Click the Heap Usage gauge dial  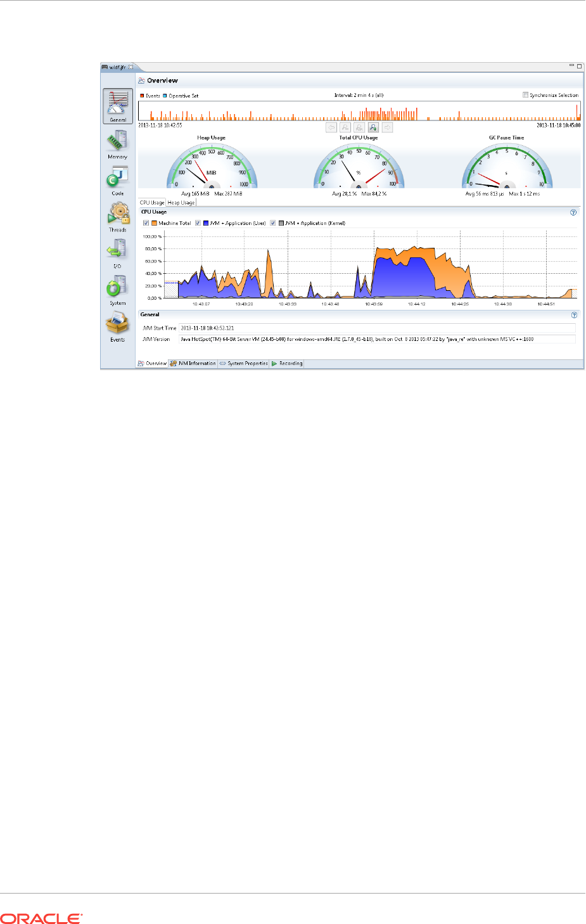pyautogui.click(x=212, y=166)
